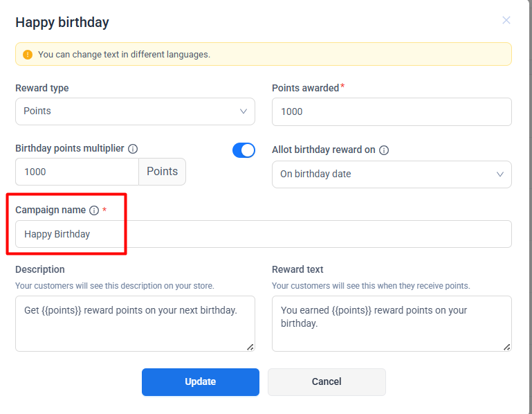Close the Happy birthday dialog
Viewport: 532px width, 414px height.
tap(506, 21)
